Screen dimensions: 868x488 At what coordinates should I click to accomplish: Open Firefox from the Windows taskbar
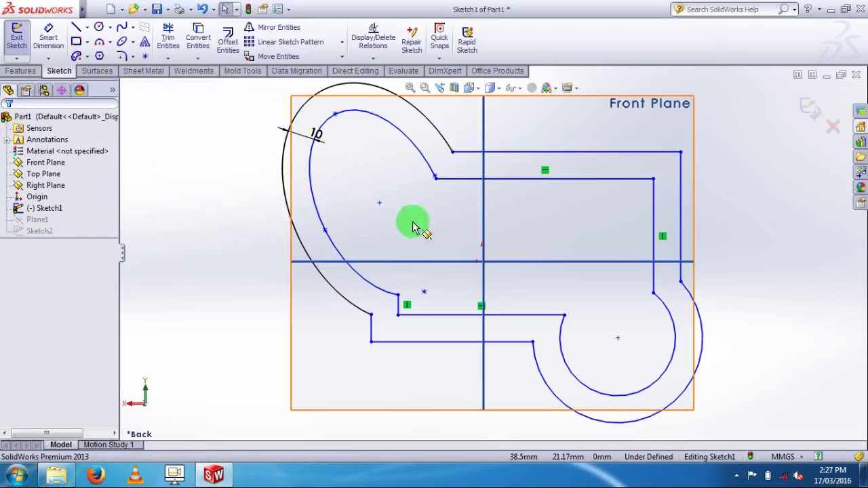[96, 474]
